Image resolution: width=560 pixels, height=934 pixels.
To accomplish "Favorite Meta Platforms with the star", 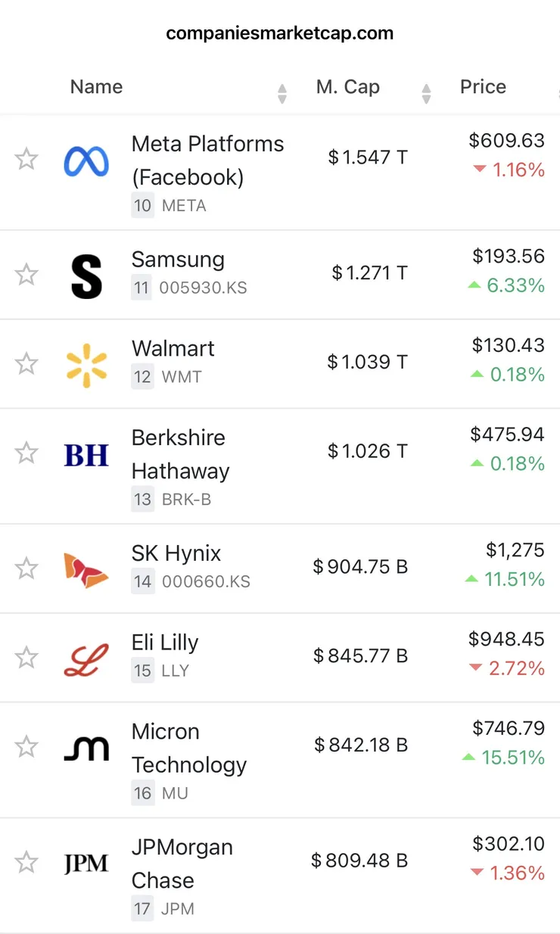I will click(26, 159).
